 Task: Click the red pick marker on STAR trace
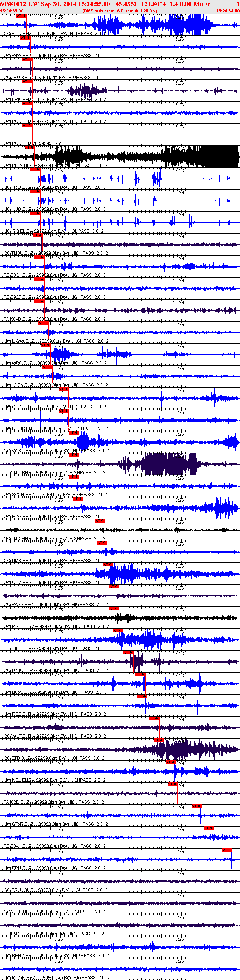pos(196,806)
